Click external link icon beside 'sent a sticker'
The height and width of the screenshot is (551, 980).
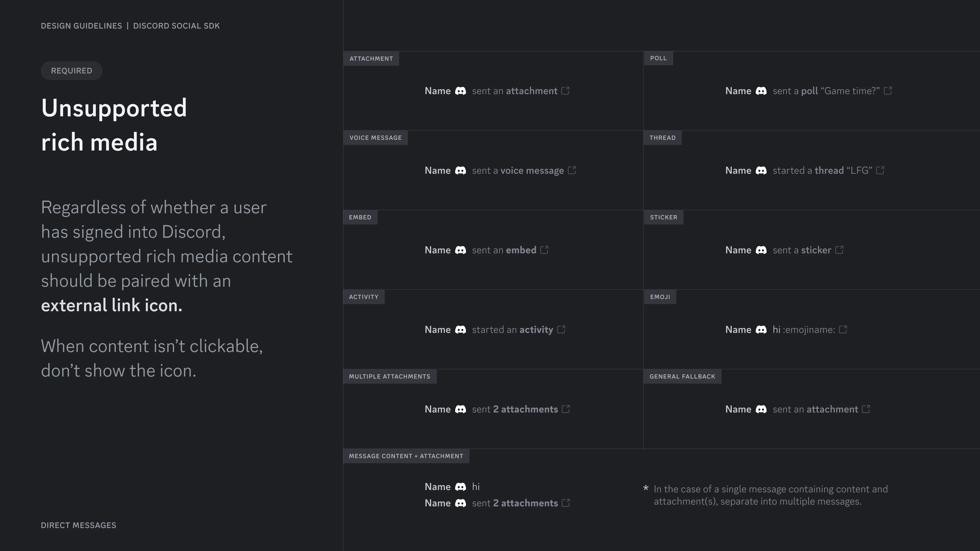(x=839, y=249)
